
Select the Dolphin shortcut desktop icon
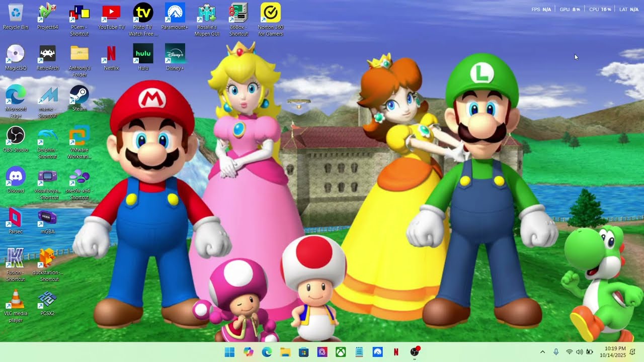[x=47, y=143]
